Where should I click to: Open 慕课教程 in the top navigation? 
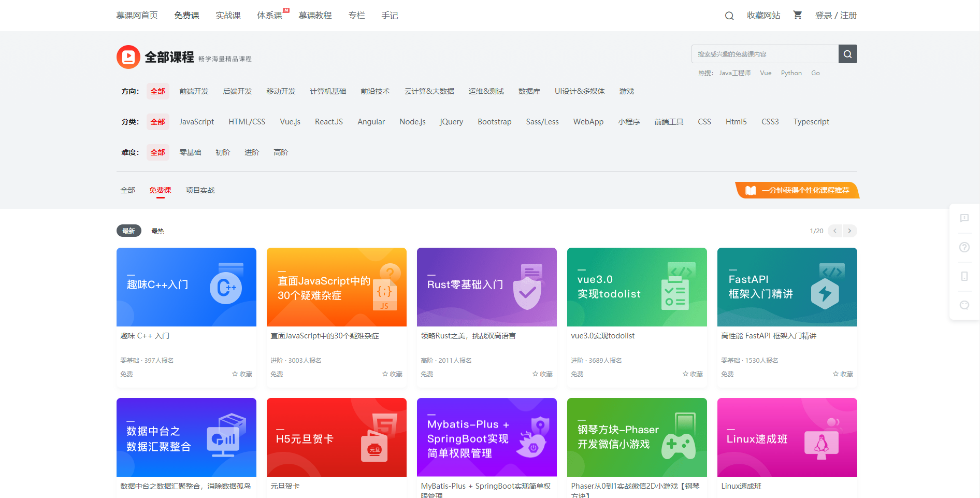pos(315,16)
